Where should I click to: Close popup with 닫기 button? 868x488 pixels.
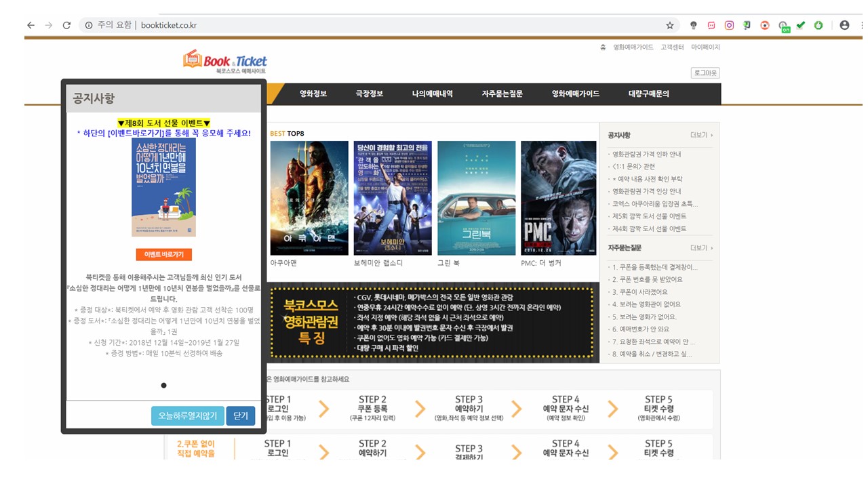(241, 415)
